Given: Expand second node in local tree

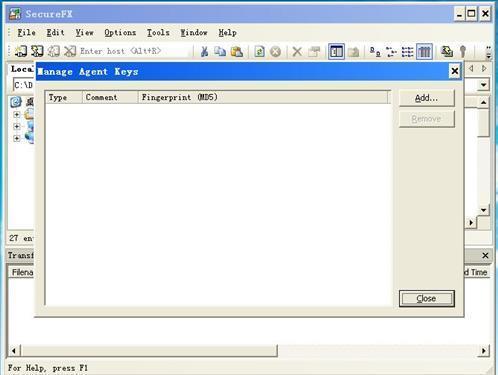Looking at the screenshot, I should [17, 127].
